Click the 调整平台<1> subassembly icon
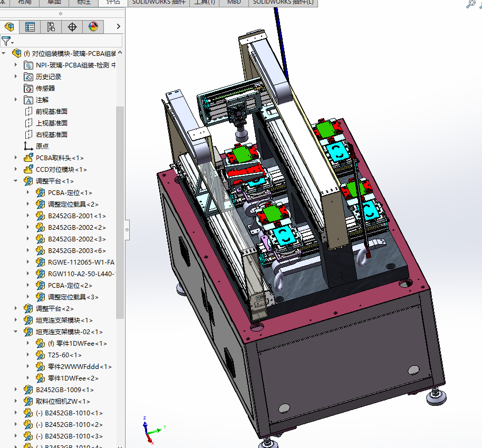This screenshot has width=482, height=448. [x=28, y=181]
